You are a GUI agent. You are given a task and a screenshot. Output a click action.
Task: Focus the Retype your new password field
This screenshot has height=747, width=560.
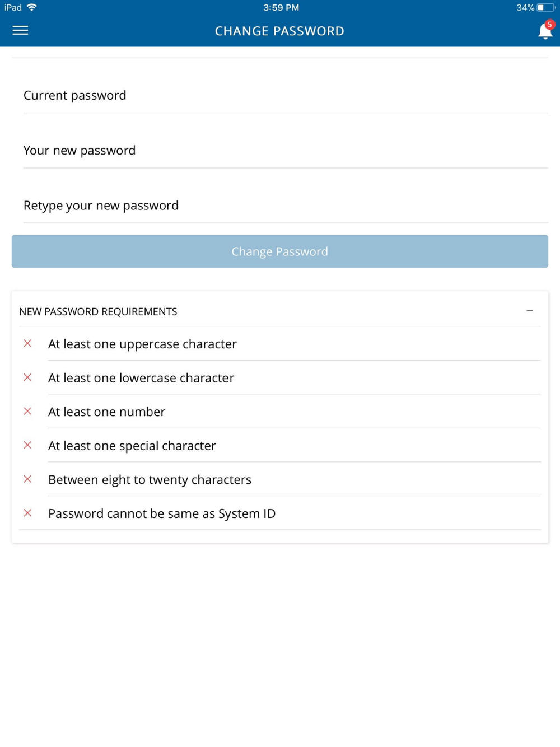pyautogui.click(x=286, y=205)
